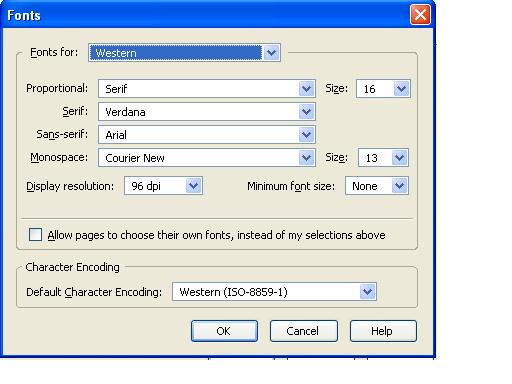
Task: Open the Sans-serif font dropdown showing Arial
Action: 207,135
